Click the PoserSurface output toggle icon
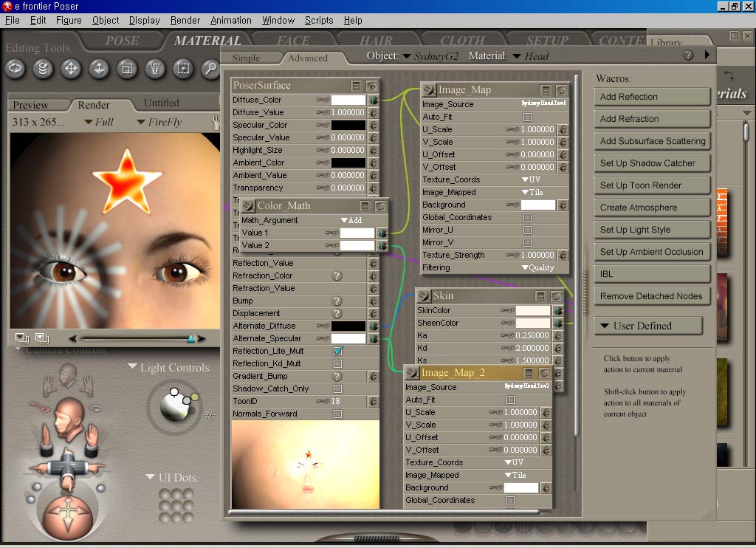This screenshot has height=548, width=756. (357, 86)
